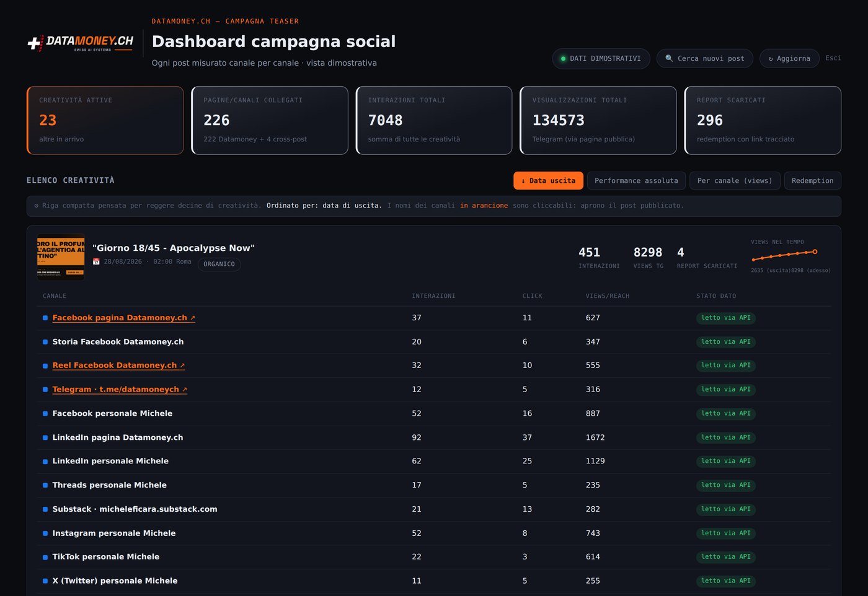Image resolution: width=868 pixels, height=596 pixels.
Task: Click the Instagram personale Michele row name
Action: pyautogui.click(x=114, y=533)
